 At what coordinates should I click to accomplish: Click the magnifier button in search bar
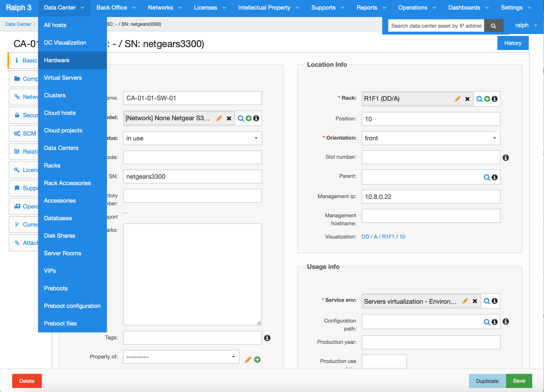pos(493,26)
